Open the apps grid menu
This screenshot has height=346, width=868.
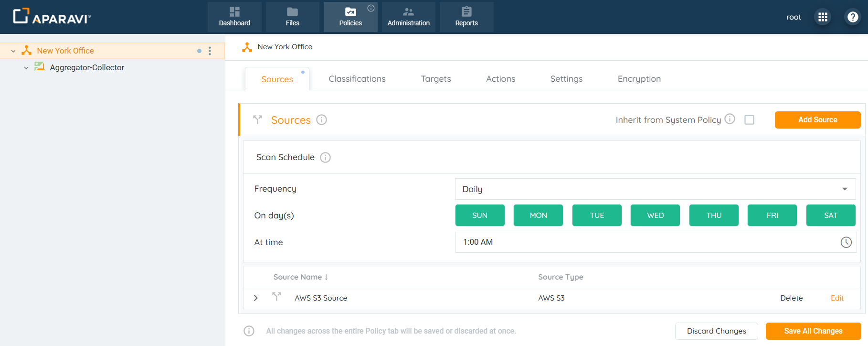pos(823,17)
